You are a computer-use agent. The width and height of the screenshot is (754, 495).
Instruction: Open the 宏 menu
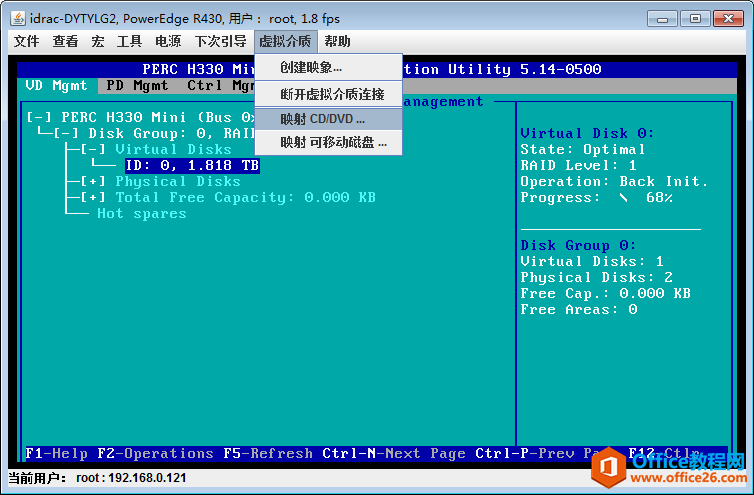coord(98,41)
